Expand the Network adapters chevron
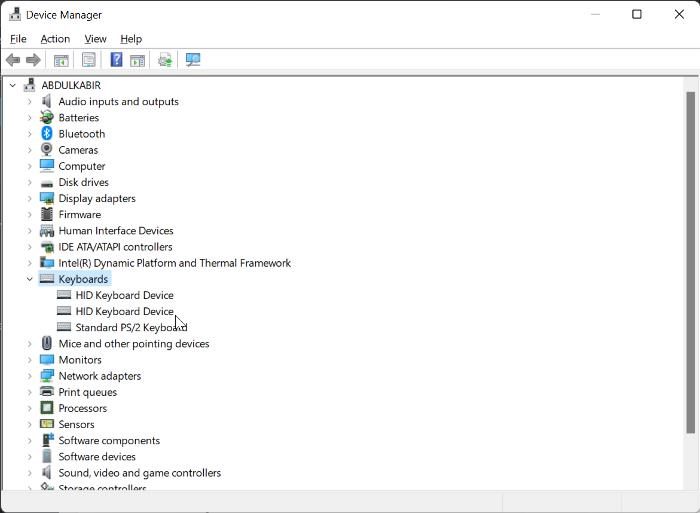 29,376
